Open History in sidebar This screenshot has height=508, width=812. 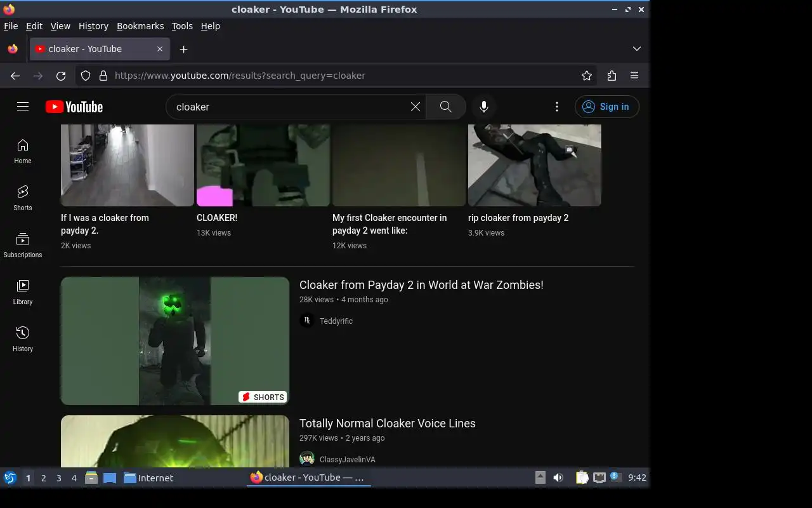pyautogui.click(x=23, y=340)
